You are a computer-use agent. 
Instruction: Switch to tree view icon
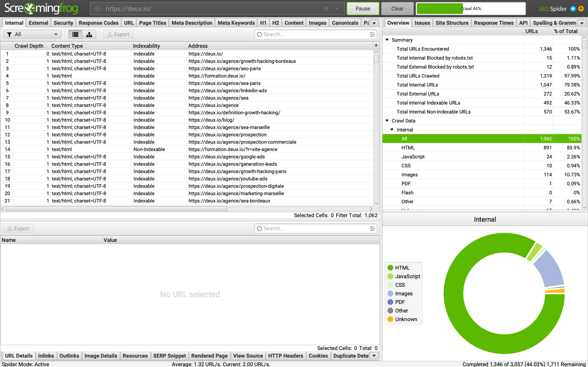[x=89, y=34]
